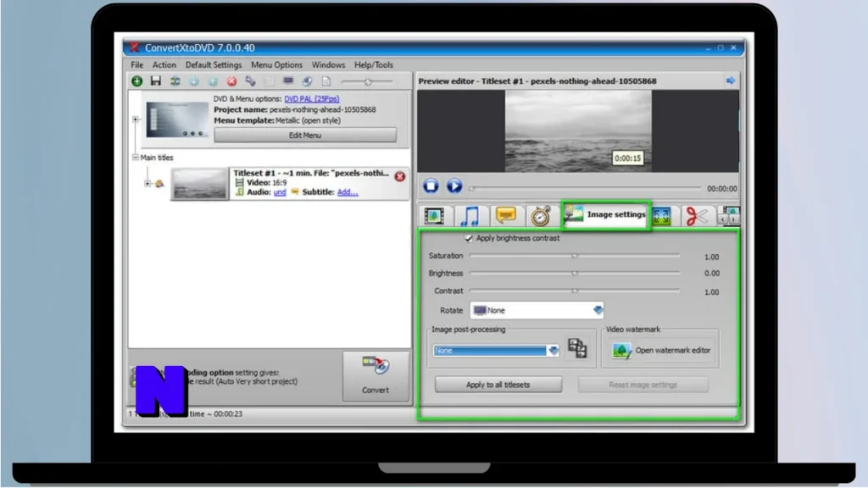Open the Action menu
This screenshot has height=488, width=868.
(x=164, y=64)
